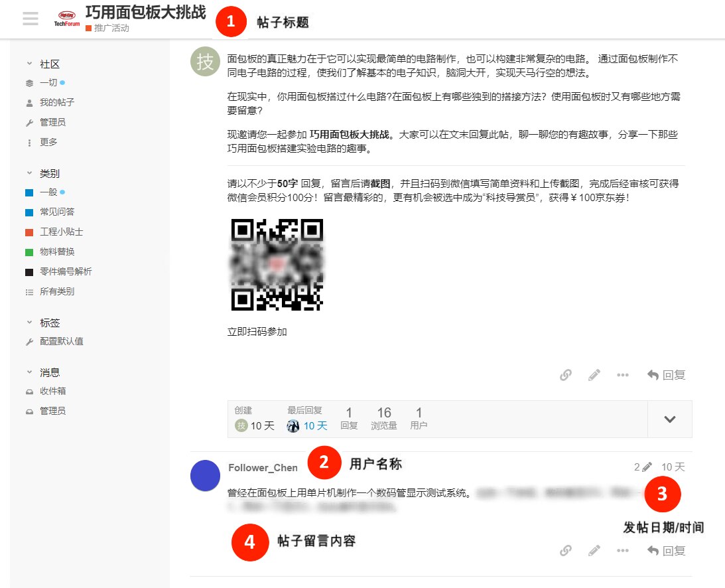This screenshot has height=588, width=725.
Task: View edit history count 2 pencil
Action: pos(643,467)
